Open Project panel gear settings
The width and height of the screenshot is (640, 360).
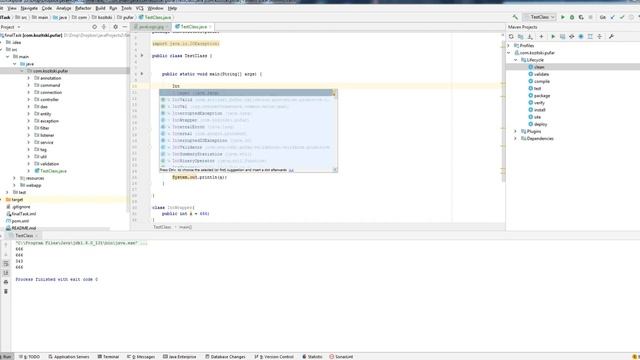pos(116,27)
